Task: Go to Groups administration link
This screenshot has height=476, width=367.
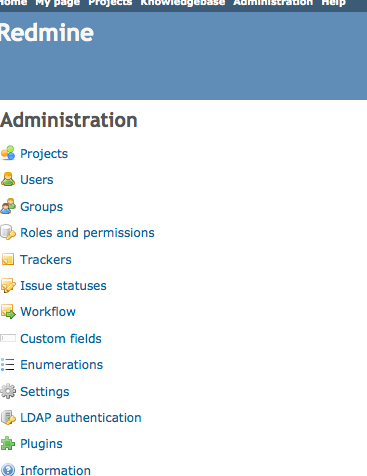Action: point(42,207)
